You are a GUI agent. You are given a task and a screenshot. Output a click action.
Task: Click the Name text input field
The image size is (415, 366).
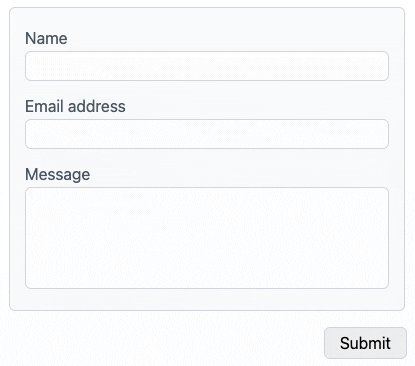[x=207, y=66]
